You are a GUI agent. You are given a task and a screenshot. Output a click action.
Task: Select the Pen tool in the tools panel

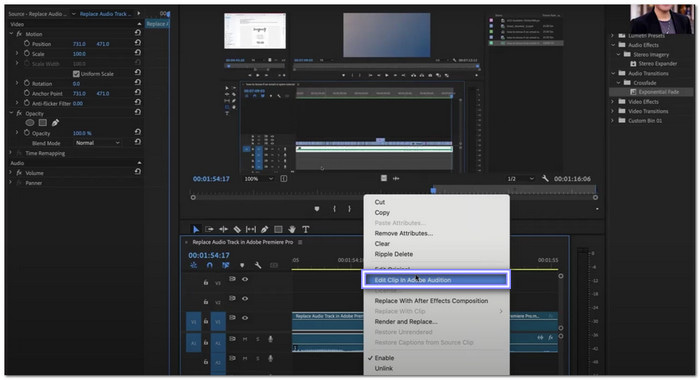(265, 229)
